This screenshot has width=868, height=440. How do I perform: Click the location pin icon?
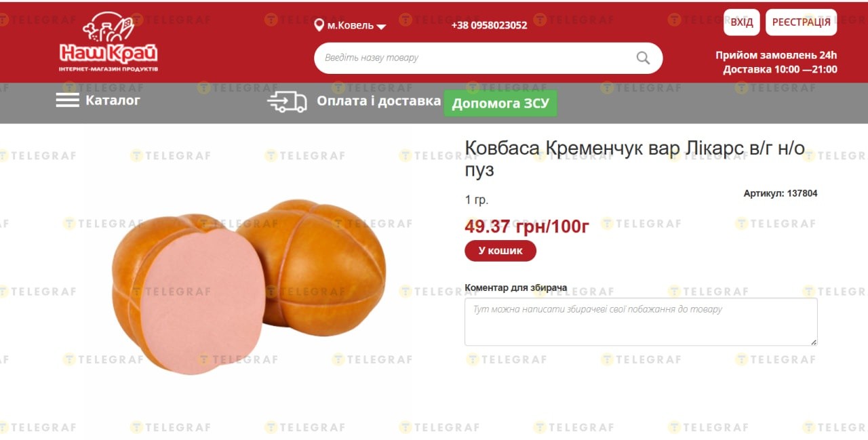(x=319, y=25)
